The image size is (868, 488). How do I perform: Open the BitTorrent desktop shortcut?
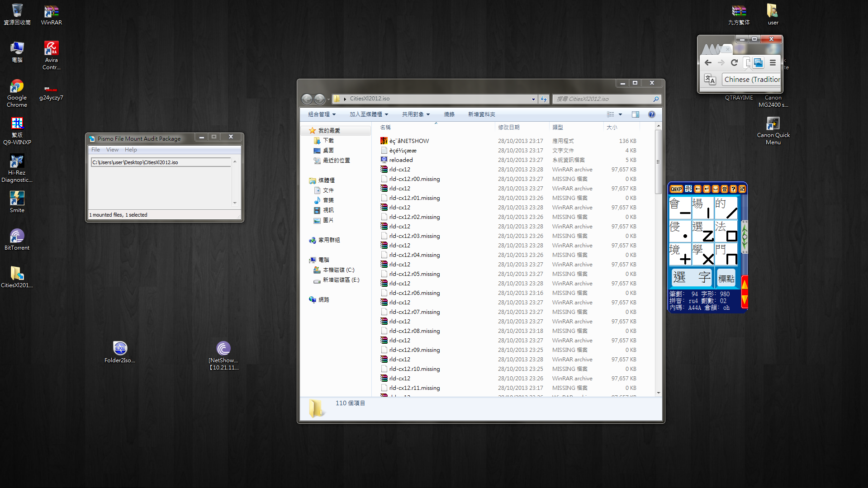pos(17,239)
